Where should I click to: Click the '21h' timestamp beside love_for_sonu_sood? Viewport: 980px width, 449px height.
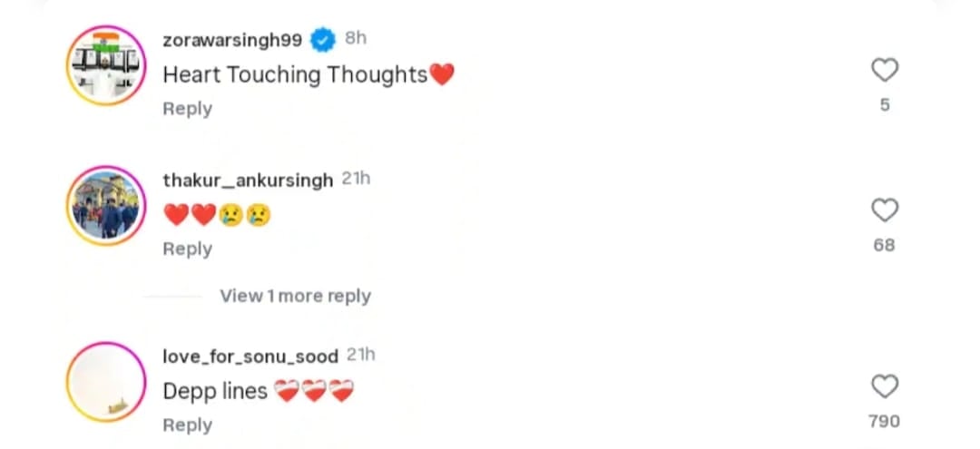tap(360, 356)
